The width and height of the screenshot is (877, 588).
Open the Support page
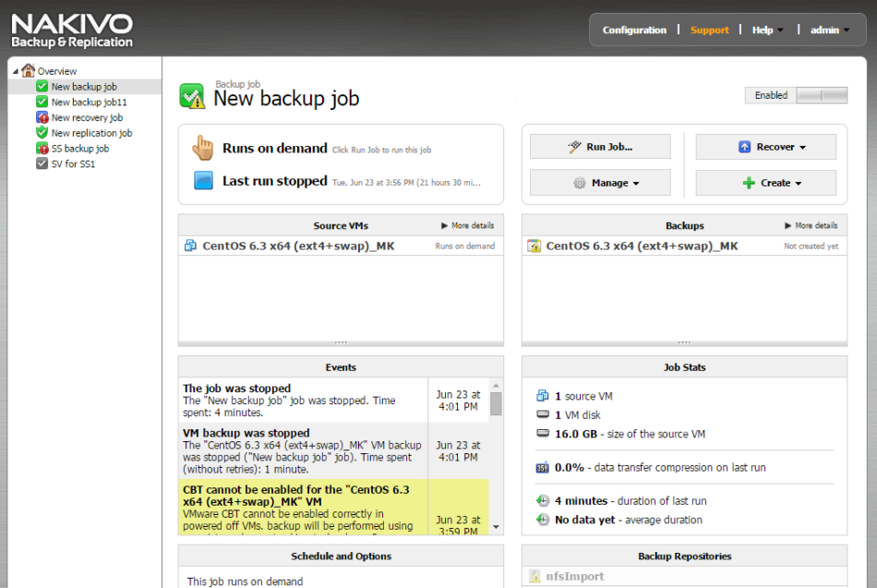(x=709, y=30)
